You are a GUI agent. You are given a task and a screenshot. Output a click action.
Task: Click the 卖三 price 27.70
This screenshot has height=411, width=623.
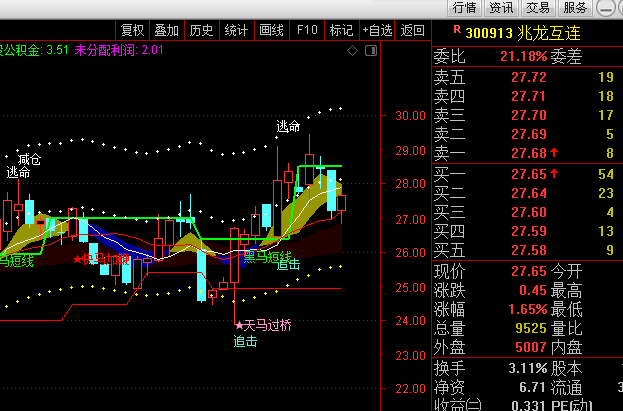click(x=529, y=115)
